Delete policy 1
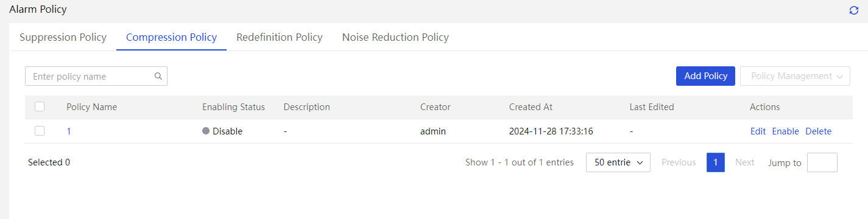Screen dimensions: 868x219 click(818, 131)
